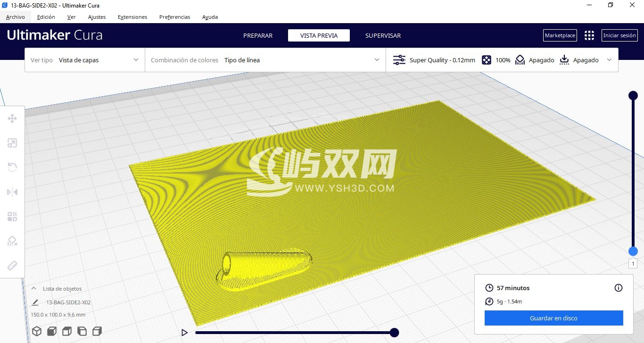Switch to left side view cube icon
The image size is (644, 343).
(82, 331)
